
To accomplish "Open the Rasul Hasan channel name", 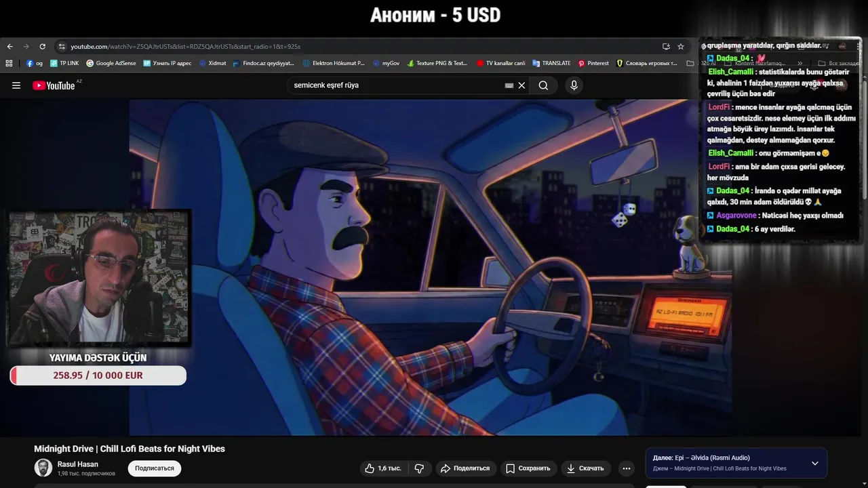I will (78, 464).
